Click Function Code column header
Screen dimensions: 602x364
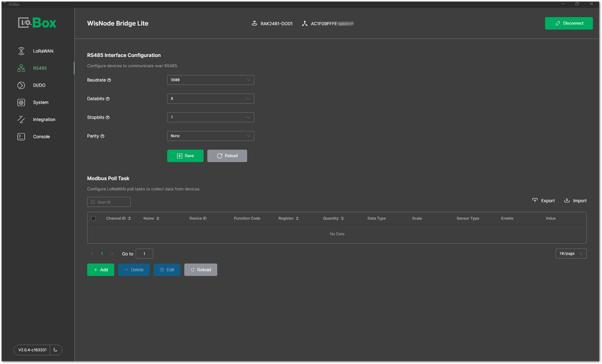[247, 218]
